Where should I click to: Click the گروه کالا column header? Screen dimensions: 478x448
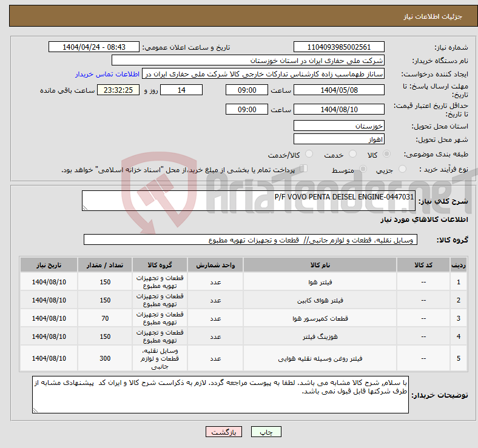click(160, 265)
